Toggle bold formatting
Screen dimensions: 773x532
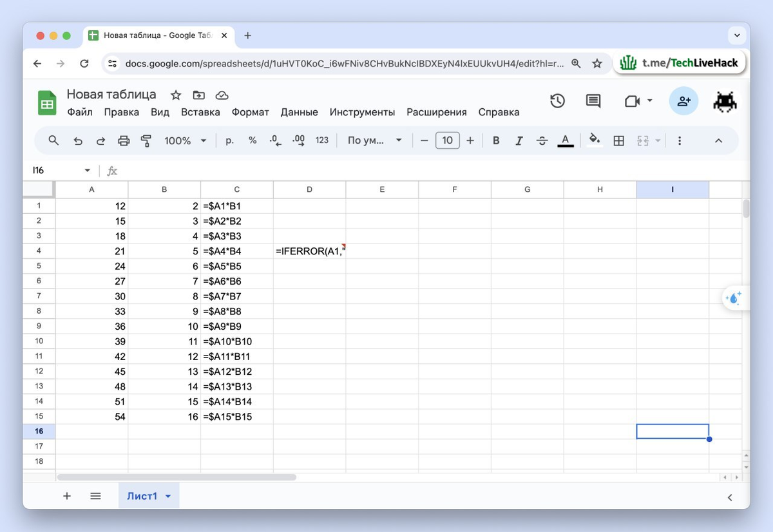coord(496,140)
